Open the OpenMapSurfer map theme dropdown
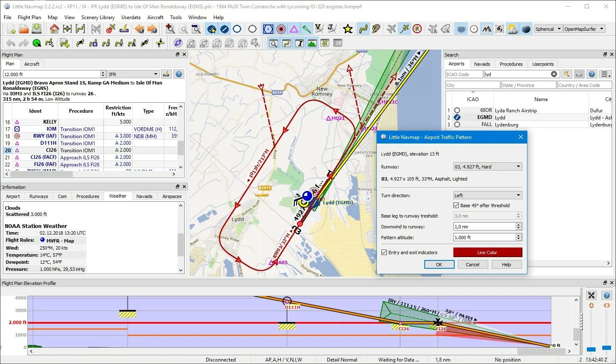Screen dimensions: 616x364 pyautogui.click(x=584, y=29)
